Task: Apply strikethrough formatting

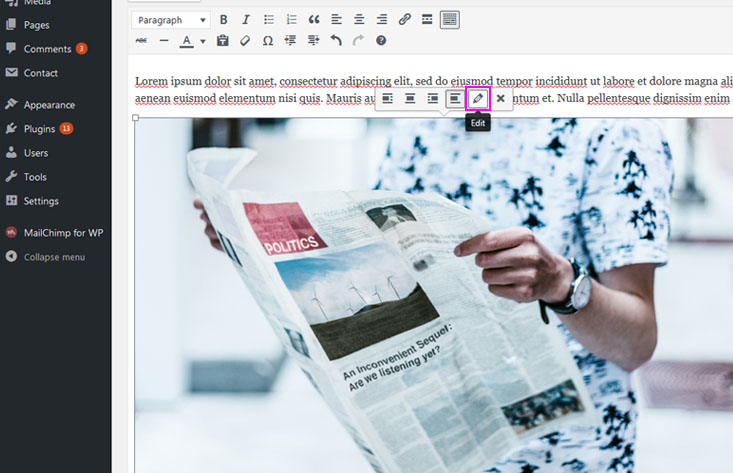Action: (141, 41)
